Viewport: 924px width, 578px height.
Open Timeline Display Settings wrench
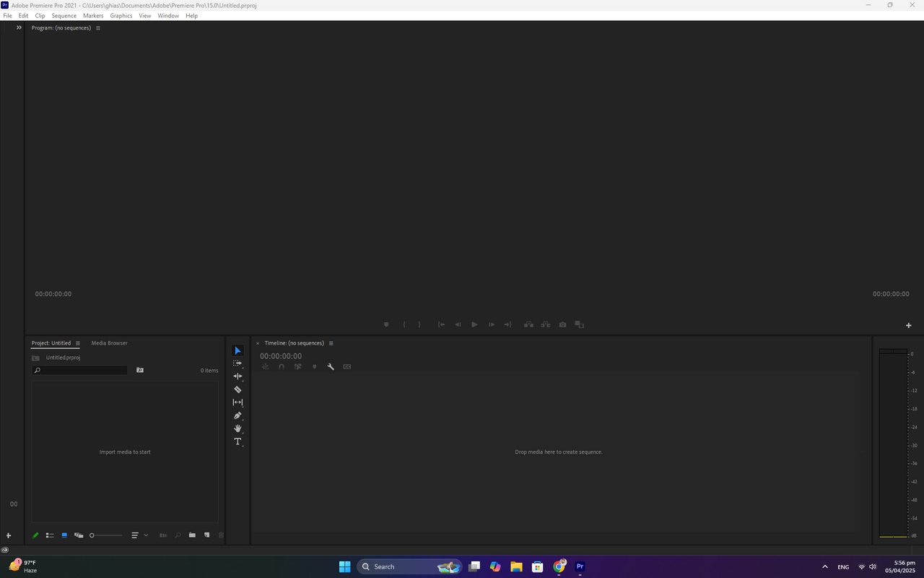[331, 366]
